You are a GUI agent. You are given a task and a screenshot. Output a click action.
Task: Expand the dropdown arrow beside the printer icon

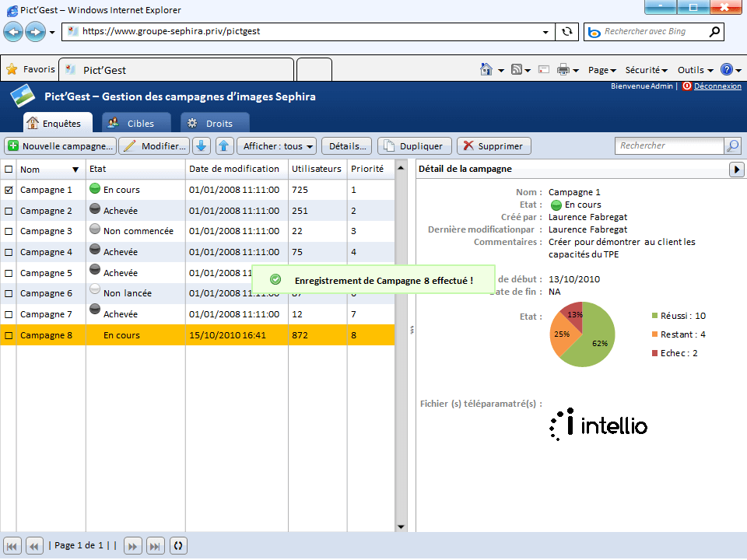point(576,71)
